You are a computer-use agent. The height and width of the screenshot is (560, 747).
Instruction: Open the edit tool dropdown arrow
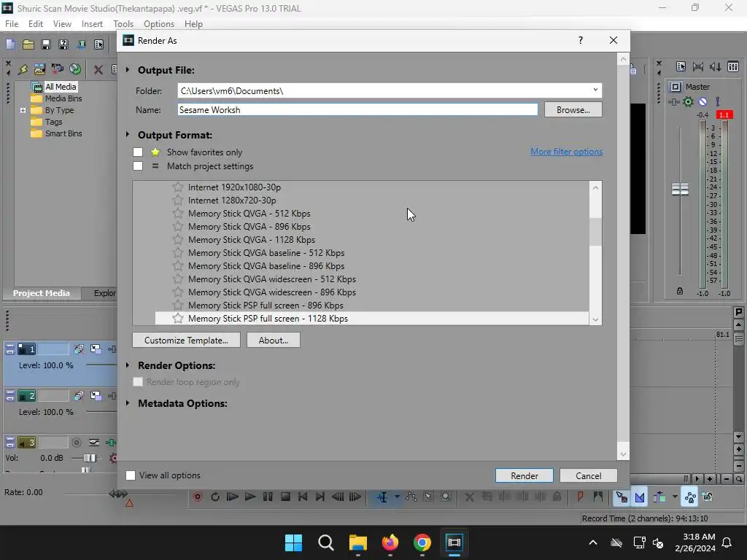coord(397,497)
